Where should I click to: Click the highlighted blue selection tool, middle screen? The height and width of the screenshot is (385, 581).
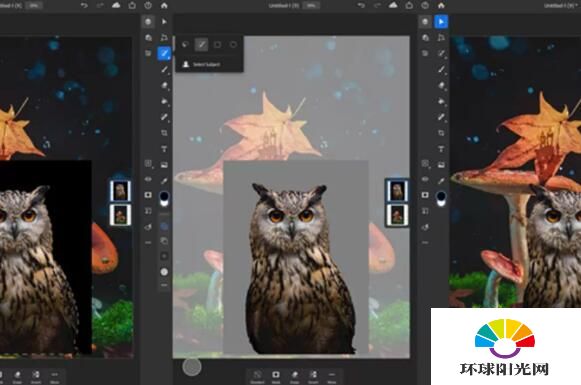pos(164,53)
